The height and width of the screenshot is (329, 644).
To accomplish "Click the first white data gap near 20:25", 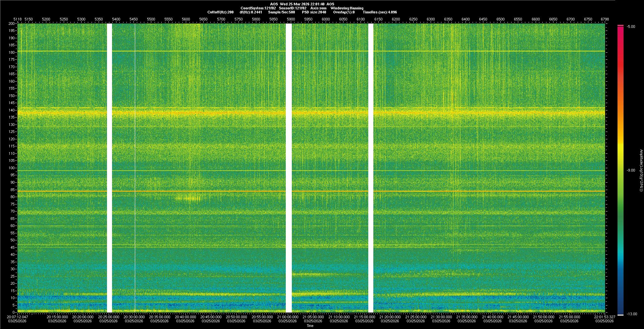I will (109, 168).
